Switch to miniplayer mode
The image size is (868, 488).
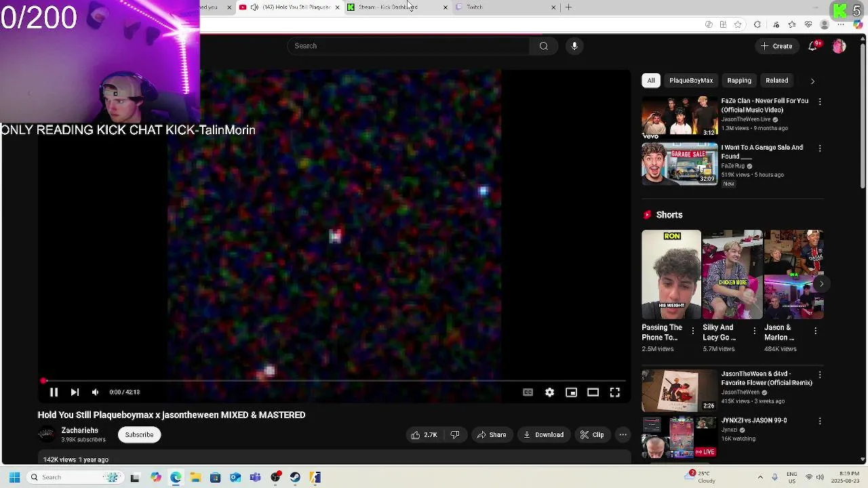tap(571, 392)
